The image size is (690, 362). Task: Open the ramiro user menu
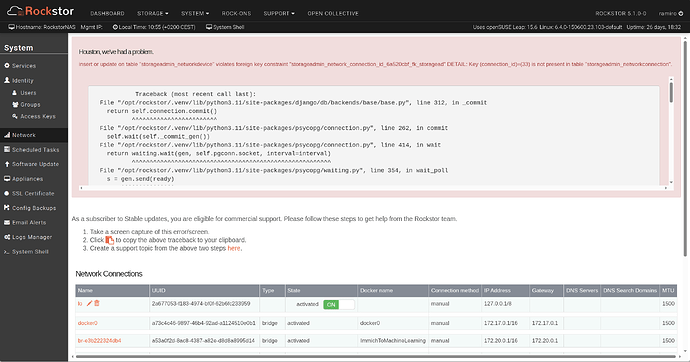point(671,14)
